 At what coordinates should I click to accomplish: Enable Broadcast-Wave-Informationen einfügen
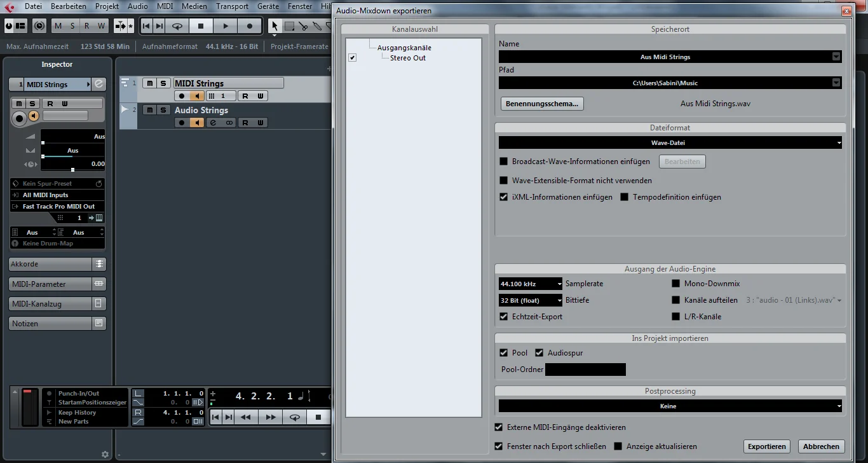pyautogui.click(x=504, y=162)
